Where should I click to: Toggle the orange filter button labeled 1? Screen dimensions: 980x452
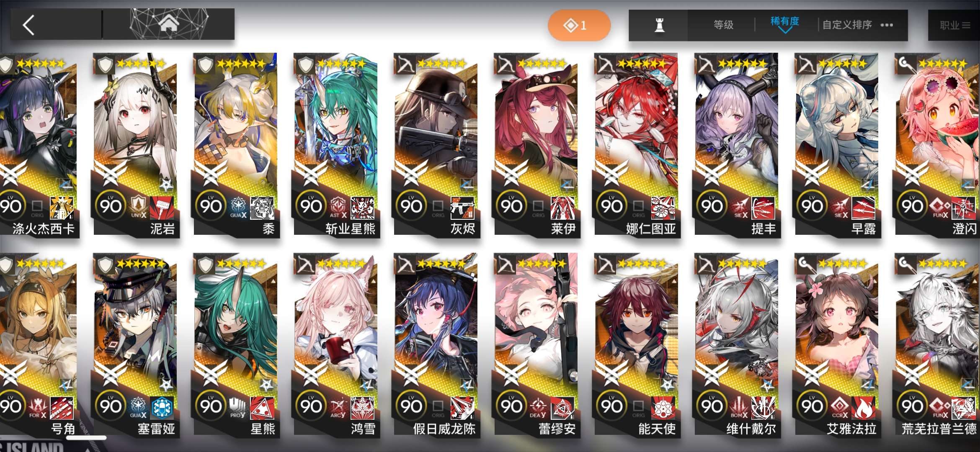tap(579, 25)
